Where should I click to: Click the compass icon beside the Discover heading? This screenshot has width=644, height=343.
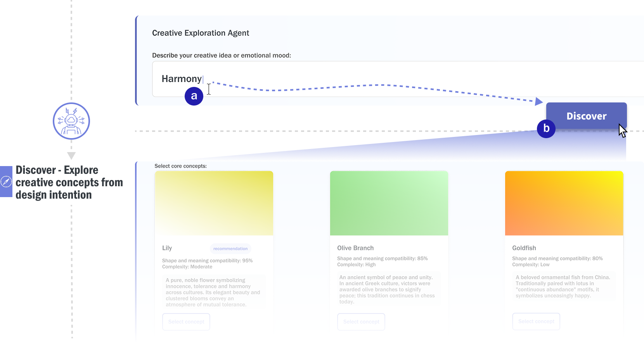(6, 182)
